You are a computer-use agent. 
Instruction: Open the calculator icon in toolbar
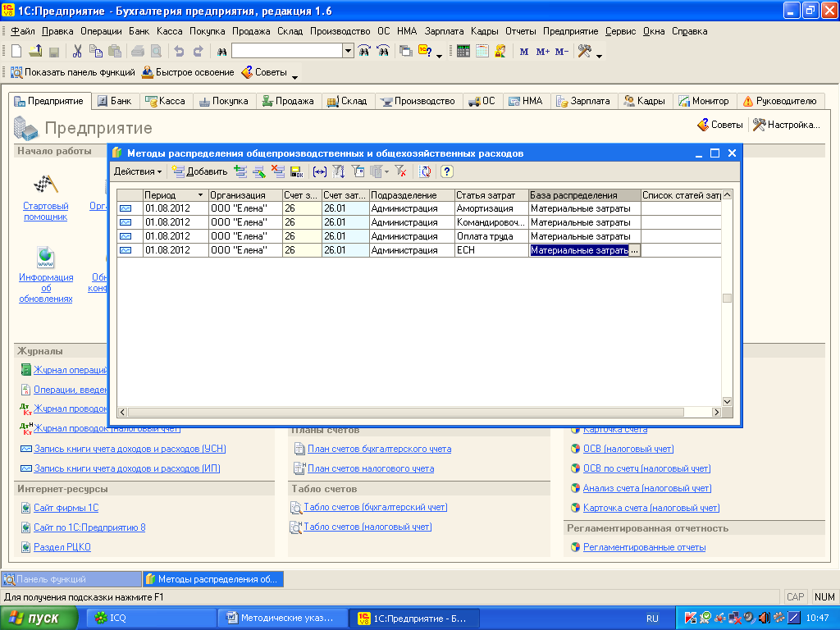click(x=463, y=52)
